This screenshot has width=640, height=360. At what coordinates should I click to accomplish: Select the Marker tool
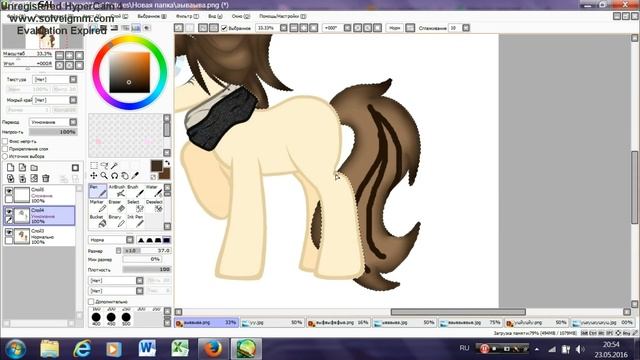point(98,207)
